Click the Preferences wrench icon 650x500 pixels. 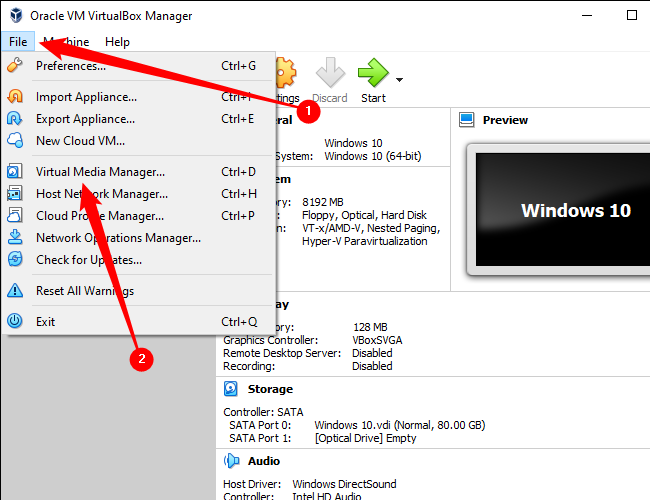point(15,66)
